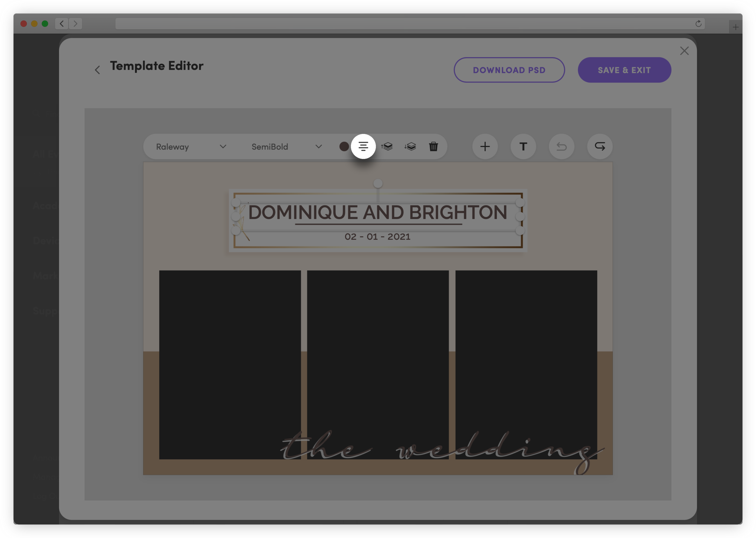Click the undo arrow icon

point(561,146)
